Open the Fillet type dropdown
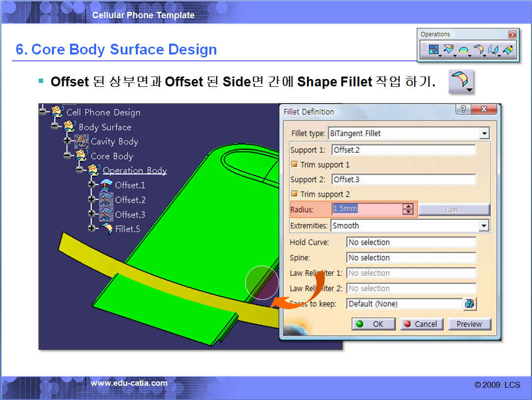Screen dimensions: 532x400 click(484, 133)
